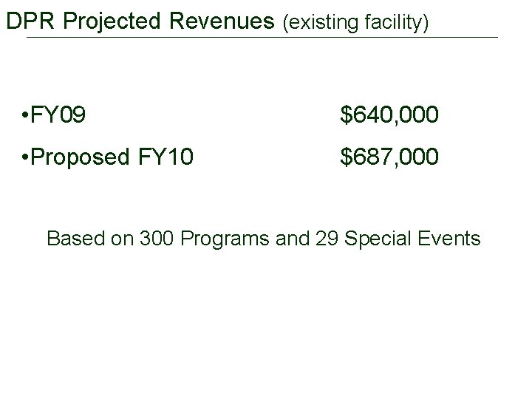Click 'FY10' in the second bullet

[x=166, y=157]
